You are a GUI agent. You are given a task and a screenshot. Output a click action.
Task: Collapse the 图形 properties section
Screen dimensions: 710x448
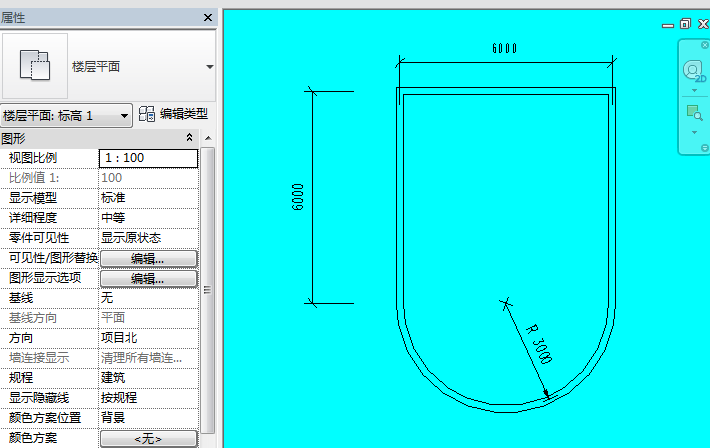point(190,138)
